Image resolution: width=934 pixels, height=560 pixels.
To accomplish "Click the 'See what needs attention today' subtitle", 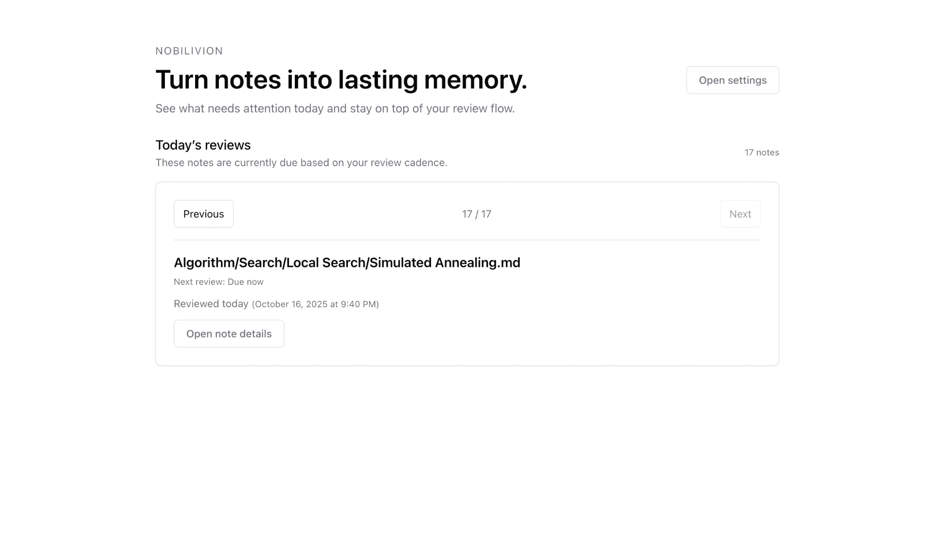I will 335,108.
